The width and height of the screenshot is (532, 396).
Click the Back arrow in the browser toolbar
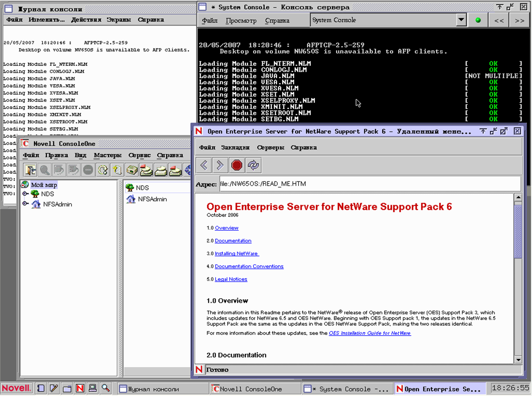[x=204, y=165]
